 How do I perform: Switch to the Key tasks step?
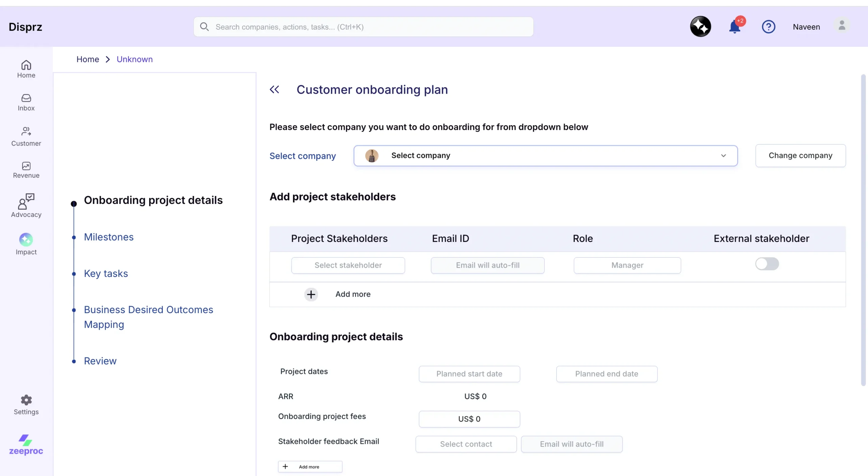[106, 273]
